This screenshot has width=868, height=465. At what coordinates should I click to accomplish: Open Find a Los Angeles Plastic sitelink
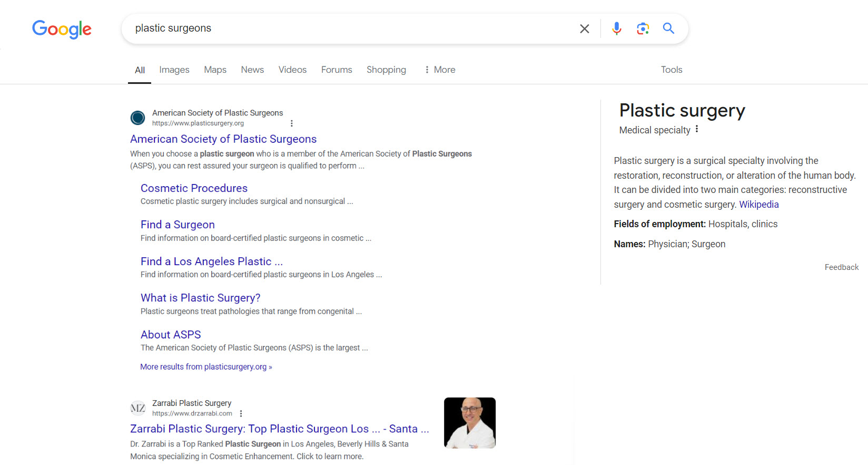pos(212,261)
